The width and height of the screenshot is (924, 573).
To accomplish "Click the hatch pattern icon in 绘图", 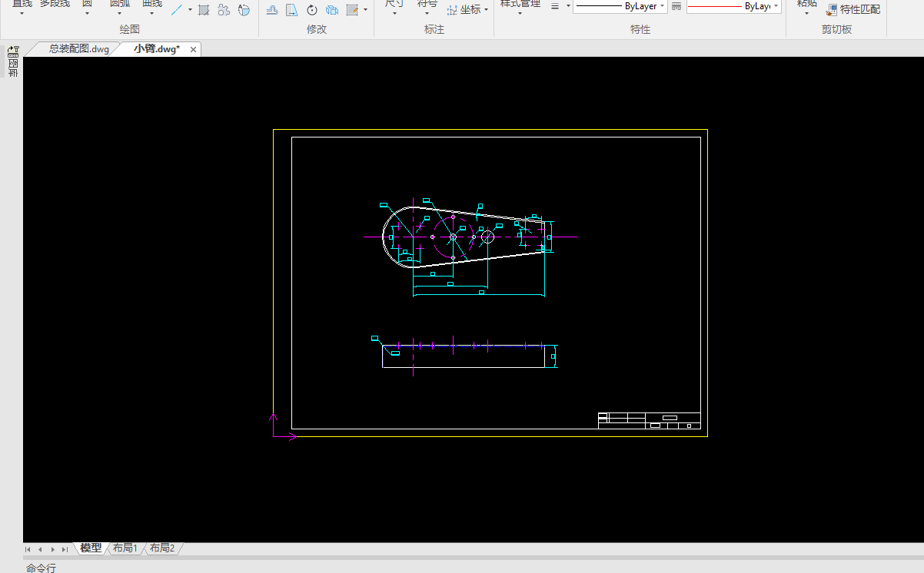I will pyautogui.click(x=204, y=10).
